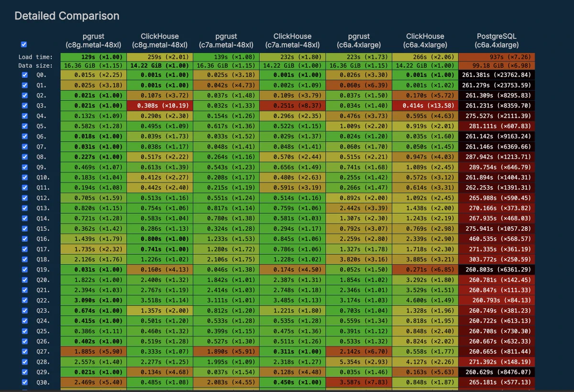
Task: Click the 5.354s (×2.93) cell
Action: [359, 361]
